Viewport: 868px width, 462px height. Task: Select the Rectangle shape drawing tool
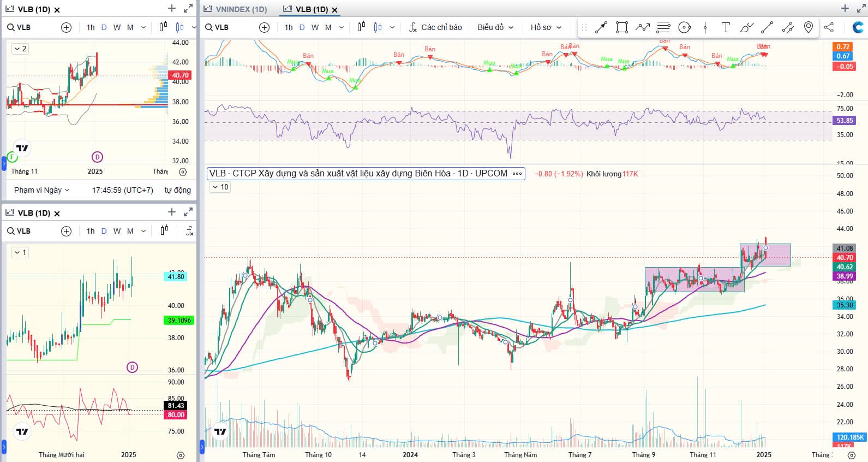click(621, 27)
